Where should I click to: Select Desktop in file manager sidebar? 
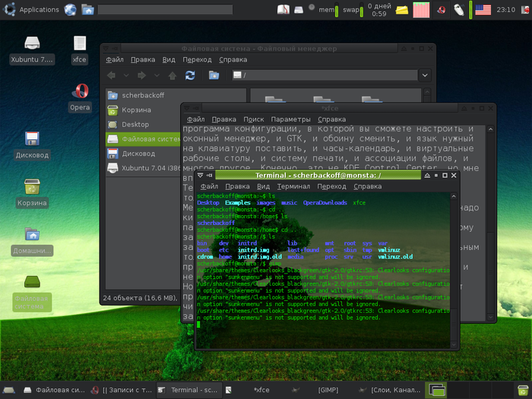point(143,125)
